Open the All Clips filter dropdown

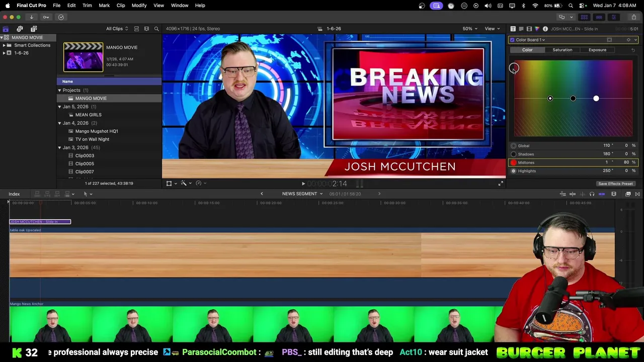[117, 29]
